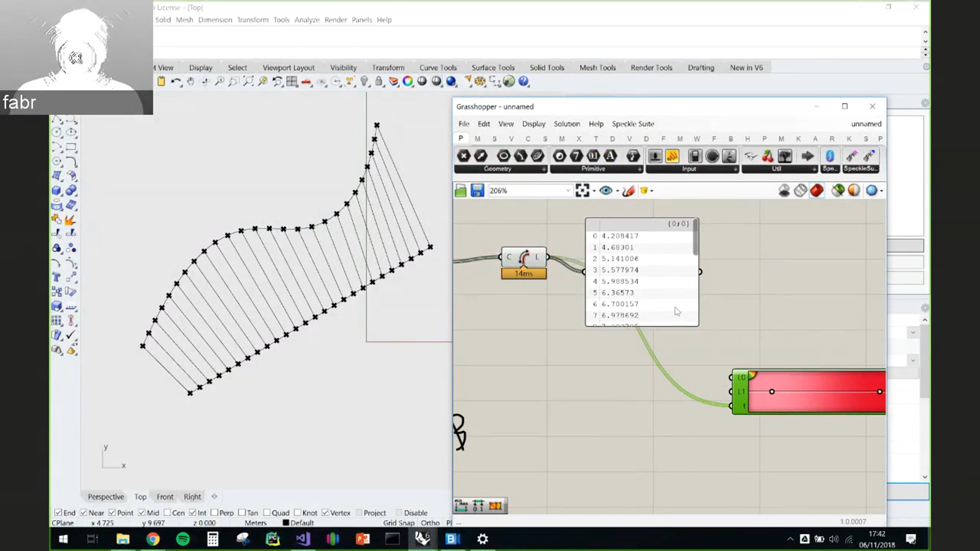
Task: Click the Zoom Extents icon in the Grasshopper canvas toolbar
Action: [582, 191]
